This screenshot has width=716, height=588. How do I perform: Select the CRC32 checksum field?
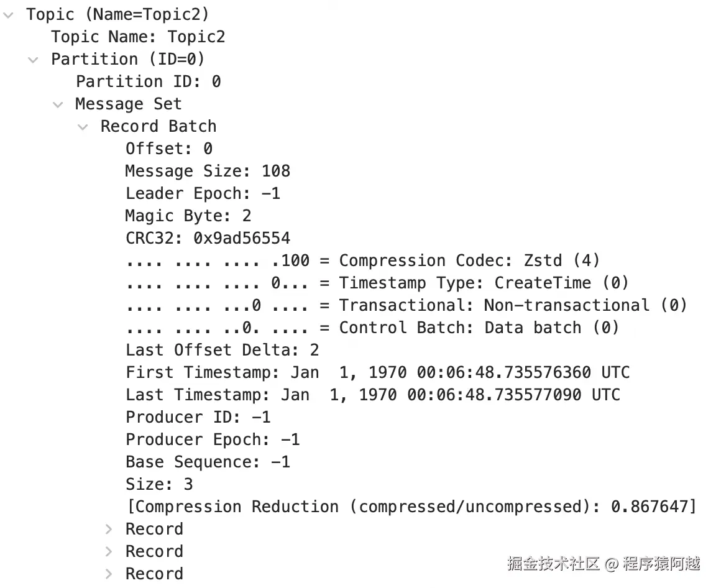pos(208,238)
